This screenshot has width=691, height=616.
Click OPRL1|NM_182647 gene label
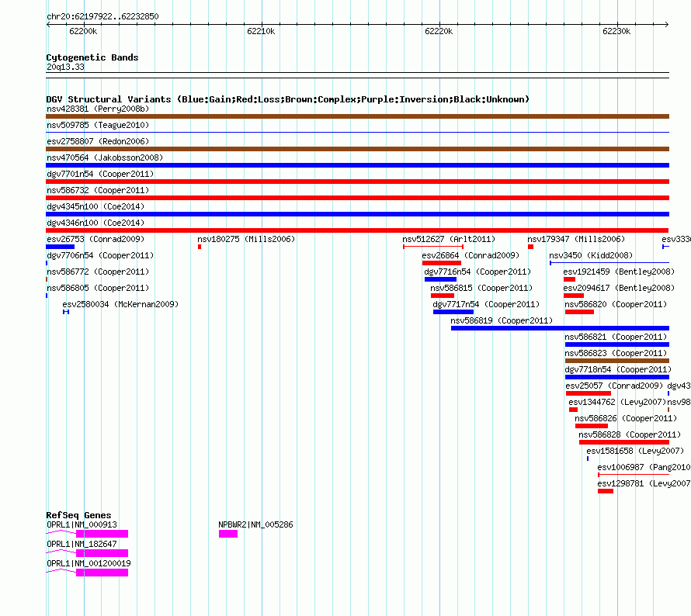click(82, 544)
